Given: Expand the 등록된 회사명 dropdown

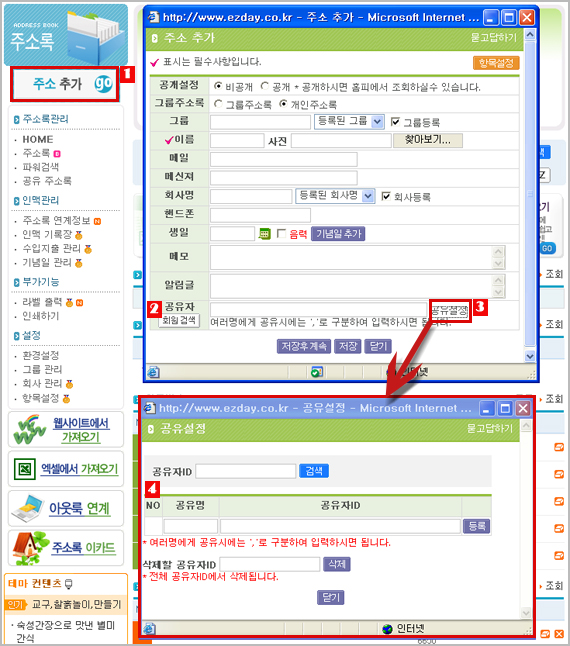Looking at the screenshot, I should point(335,196).
